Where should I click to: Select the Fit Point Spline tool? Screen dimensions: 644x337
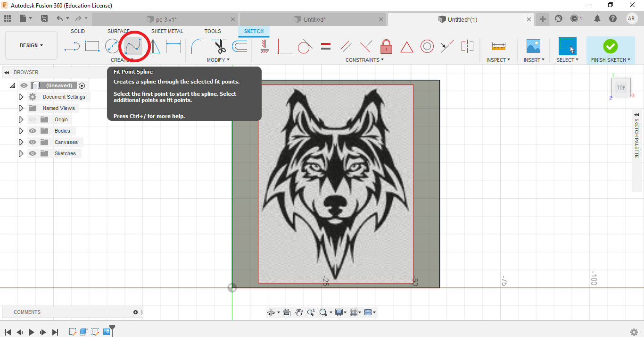[x=133, y=46]
